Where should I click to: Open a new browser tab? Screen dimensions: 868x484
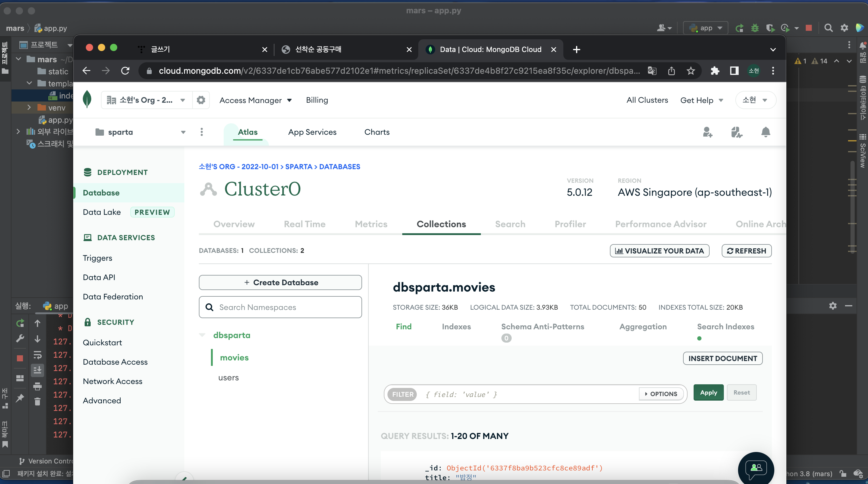coord(577,50)
